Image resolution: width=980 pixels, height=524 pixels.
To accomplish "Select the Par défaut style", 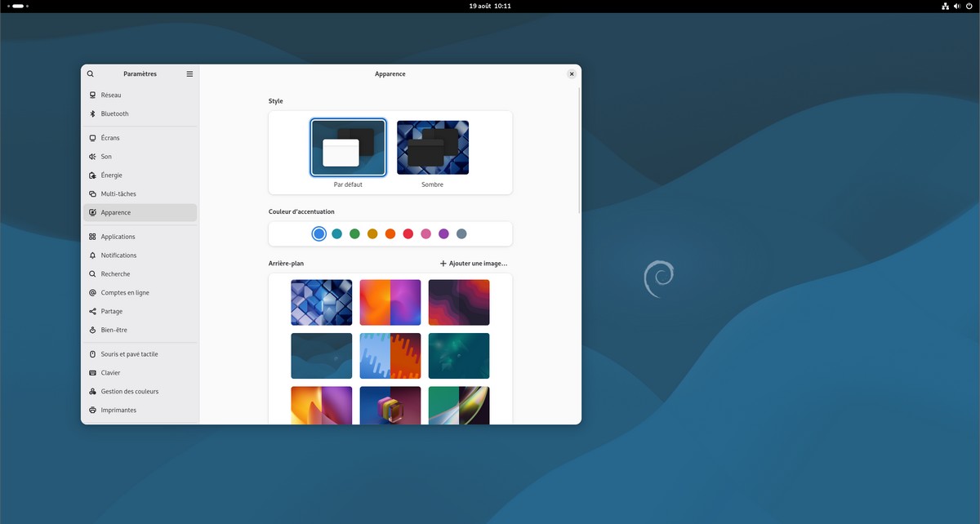I will (348, 147).
